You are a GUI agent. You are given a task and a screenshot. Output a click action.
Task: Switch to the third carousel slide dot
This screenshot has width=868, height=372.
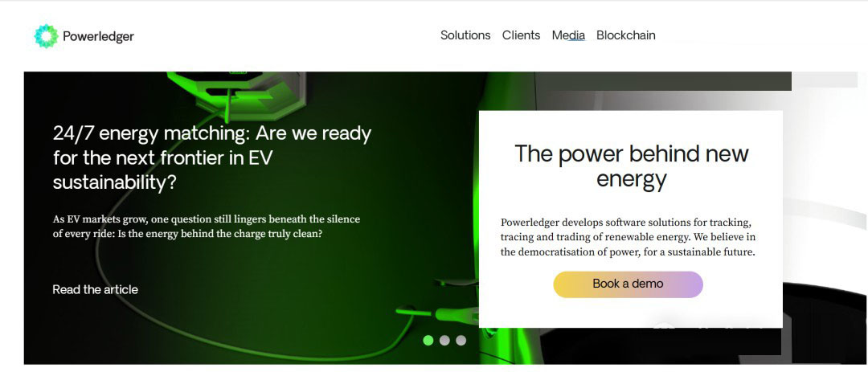point(461,341)
